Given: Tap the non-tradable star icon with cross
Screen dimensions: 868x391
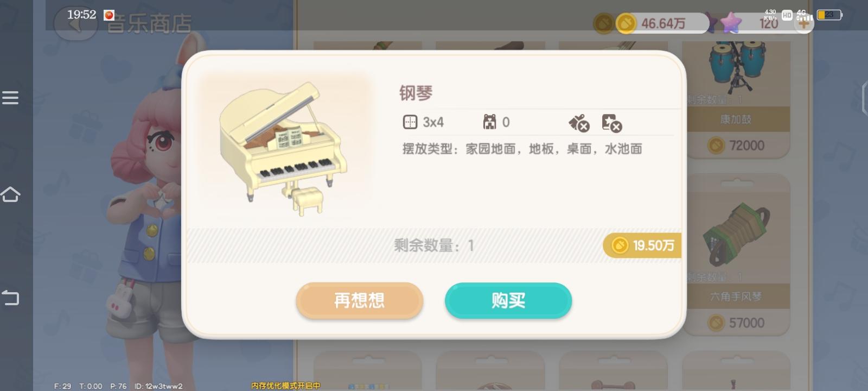Looking at the screenshot, I should pos(612,123).
